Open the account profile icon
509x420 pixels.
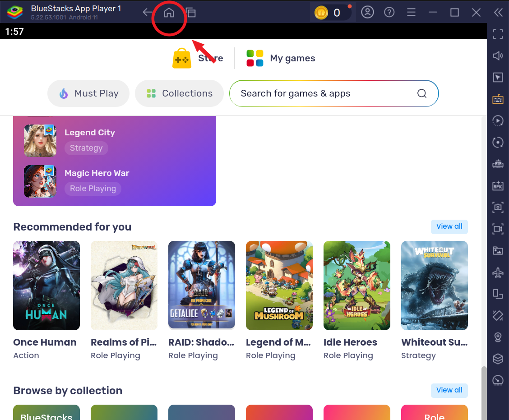click(367, 12)
